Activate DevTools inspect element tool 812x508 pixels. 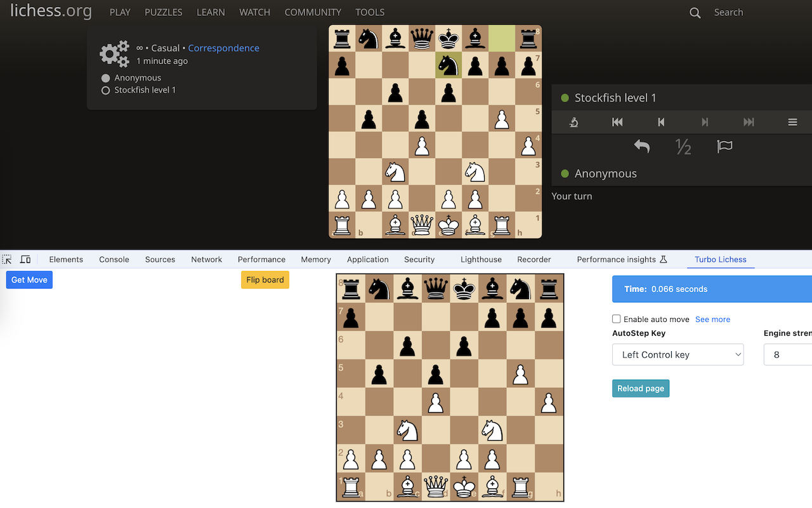[7, 259]
